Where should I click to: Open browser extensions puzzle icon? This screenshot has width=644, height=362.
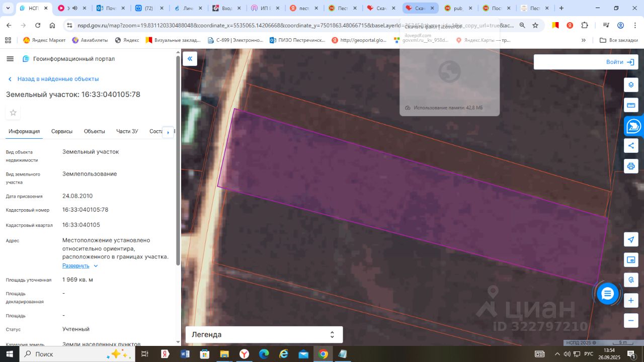click(x=585, y=26)
